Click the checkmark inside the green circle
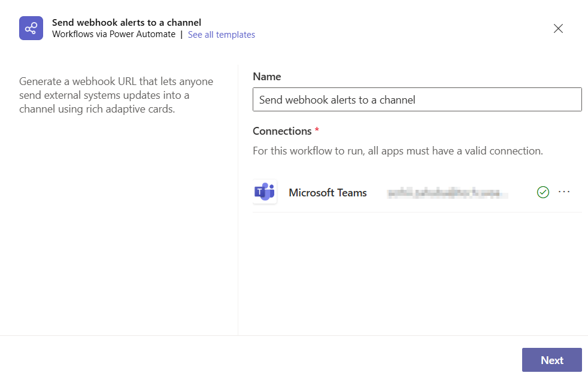This screenshot has width=588, height=379. [x=543, y=192]
